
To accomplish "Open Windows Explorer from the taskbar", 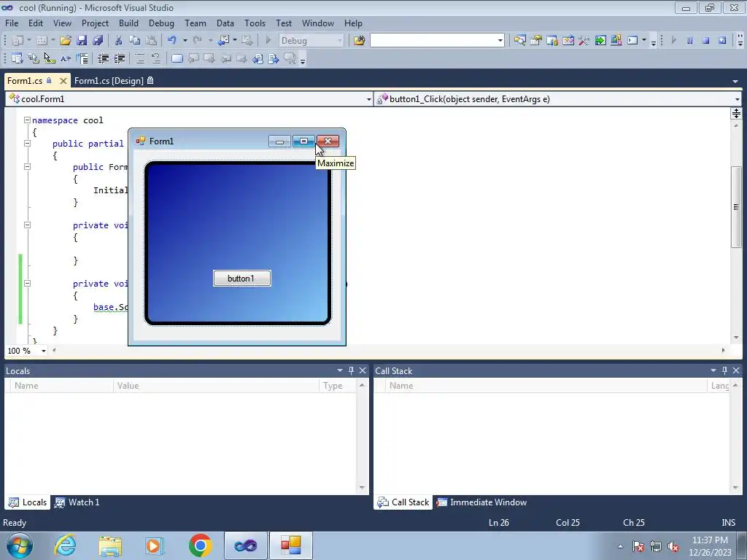I will coord(110,545).
